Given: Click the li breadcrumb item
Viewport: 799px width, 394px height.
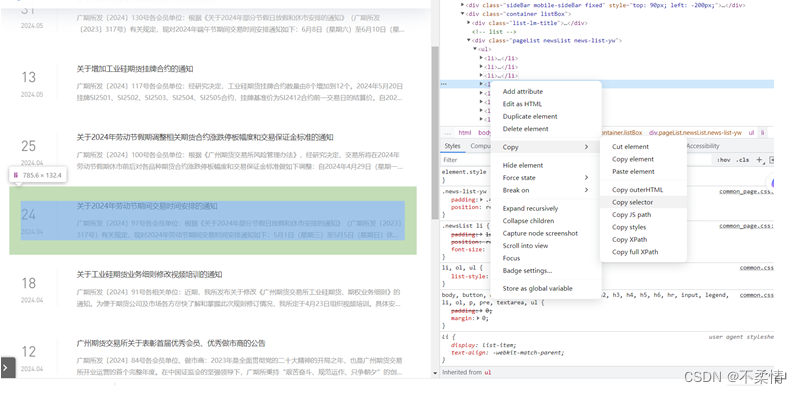Looking at the screenshot, I should click(x=763, y=133).
